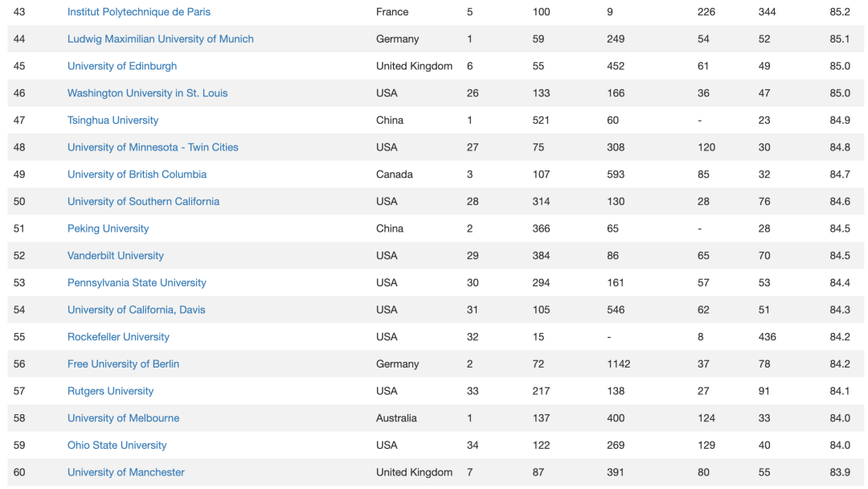The width and height of the screenshot is (868, 489).
Task: Open University of Minnesota - Twin Cities
Action: pos(153,147)
